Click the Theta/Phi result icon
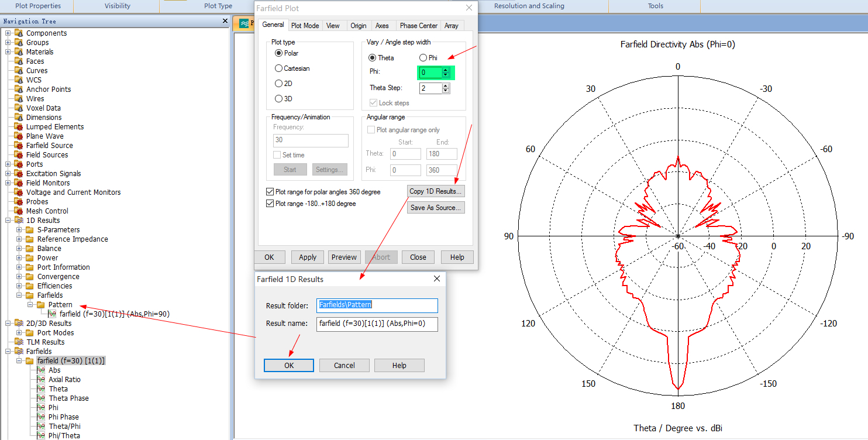Image resolution: width=868 pixels, height=440 pixels. point(41,427)
